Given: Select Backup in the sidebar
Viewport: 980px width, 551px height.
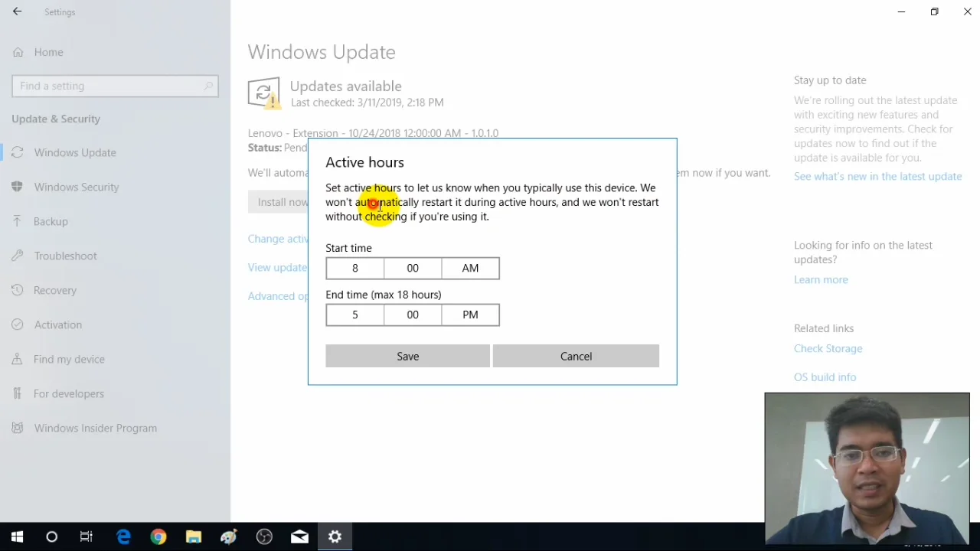Looking at the screenshot, I should [51, 221].
